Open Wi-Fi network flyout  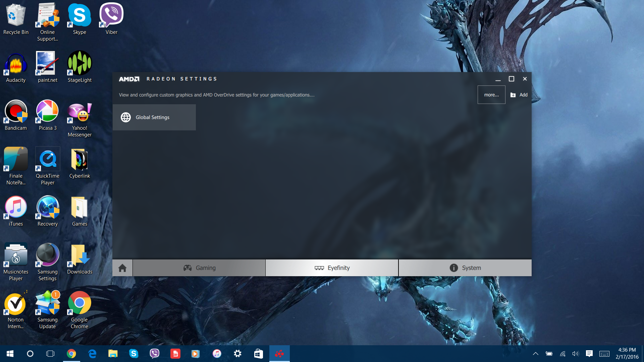click(x=562, y=354)
